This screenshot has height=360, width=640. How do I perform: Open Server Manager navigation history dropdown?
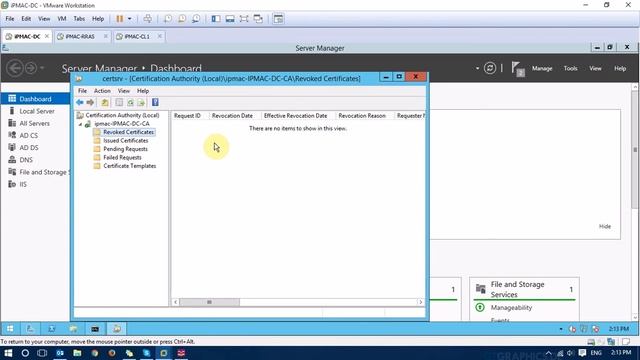tap(42, 68)
